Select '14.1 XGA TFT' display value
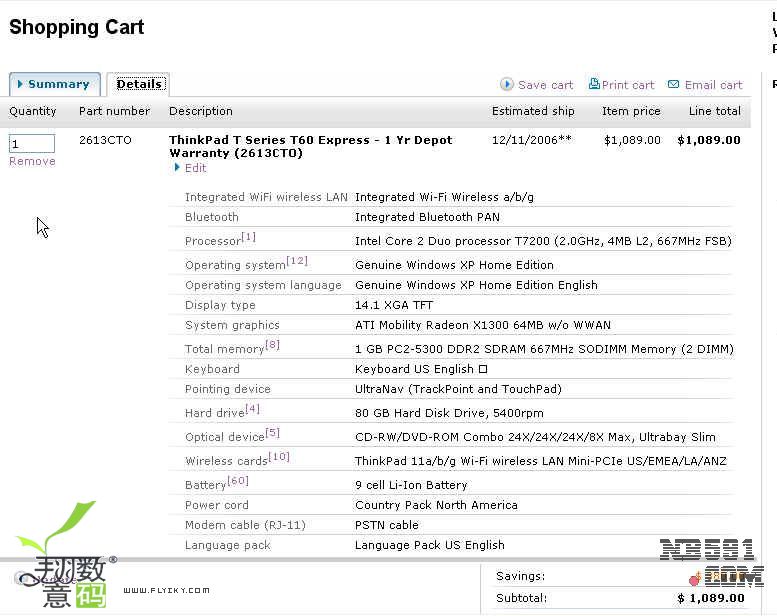Screen dimensions: 777x616 click(x=394, y=305)
